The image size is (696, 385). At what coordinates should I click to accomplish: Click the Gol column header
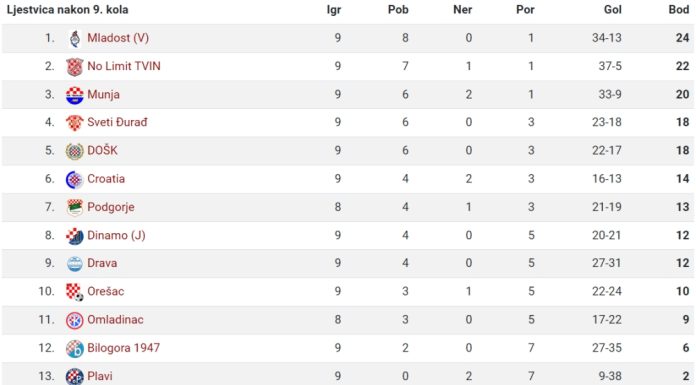(613, 10)
